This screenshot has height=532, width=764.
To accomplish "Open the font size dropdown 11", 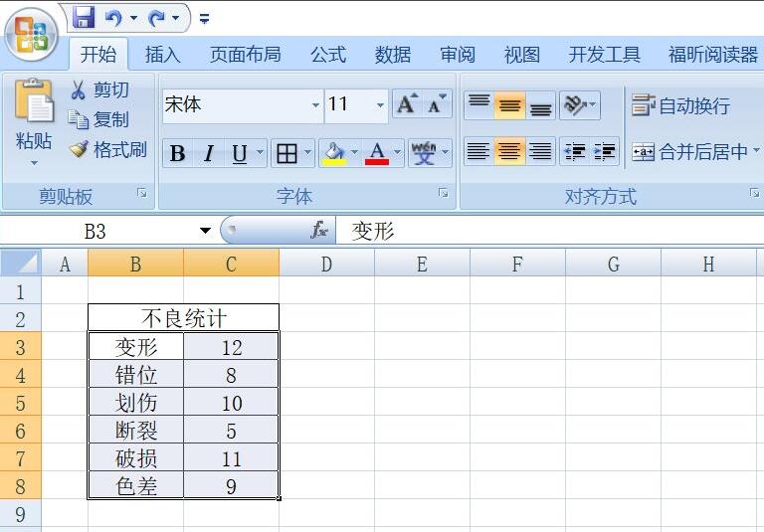I will click(380, 104).
